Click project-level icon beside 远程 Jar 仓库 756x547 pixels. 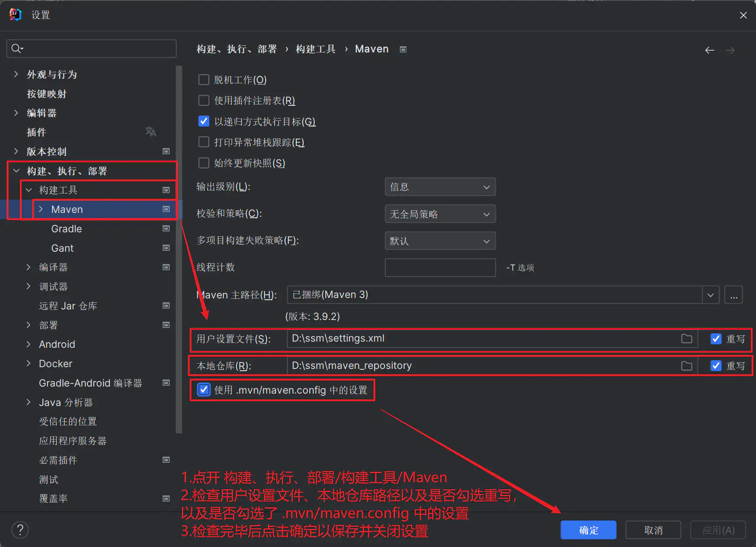[166, 305]
